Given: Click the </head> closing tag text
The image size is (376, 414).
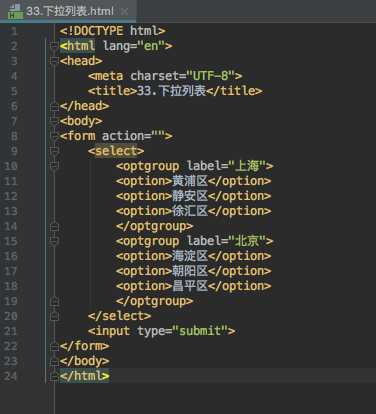Looking at the screenshot, I should click(x=84, y=106).
